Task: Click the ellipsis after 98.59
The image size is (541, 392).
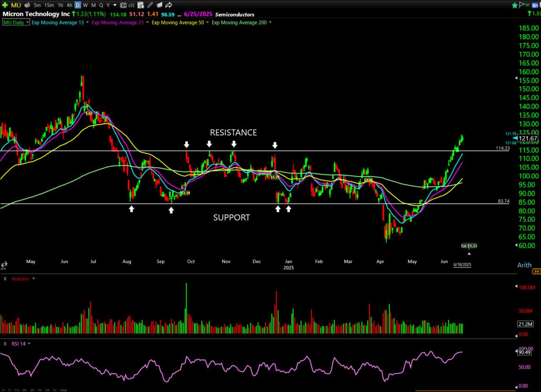Action: coord(179,15)
